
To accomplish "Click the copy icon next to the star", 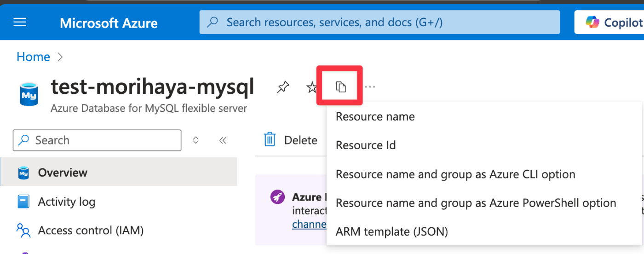I will point(340,86).
